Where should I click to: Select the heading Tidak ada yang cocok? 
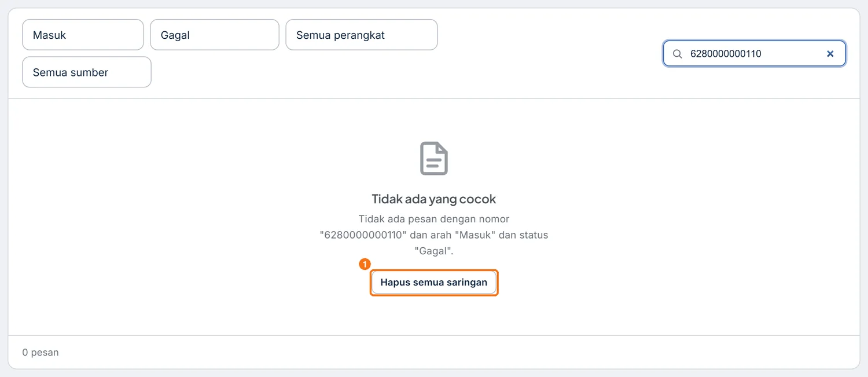click(x=434, y=199)
